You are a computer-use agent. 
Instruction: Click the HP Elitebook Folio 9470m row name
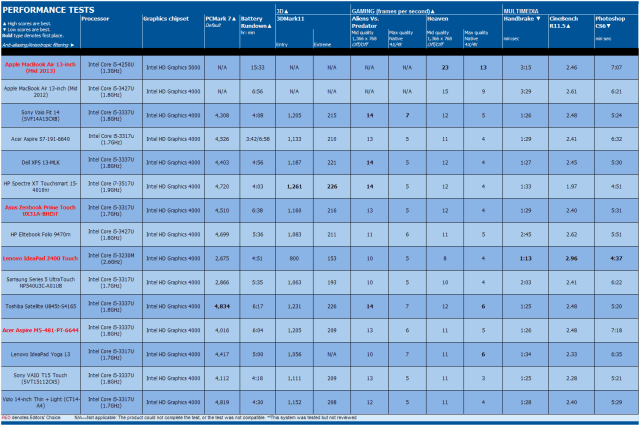tap(40, 235)
